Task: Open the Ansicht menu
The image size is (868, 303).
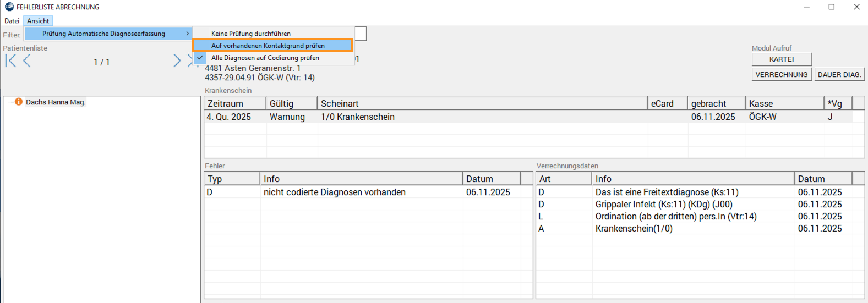Action: pos(38,21)
